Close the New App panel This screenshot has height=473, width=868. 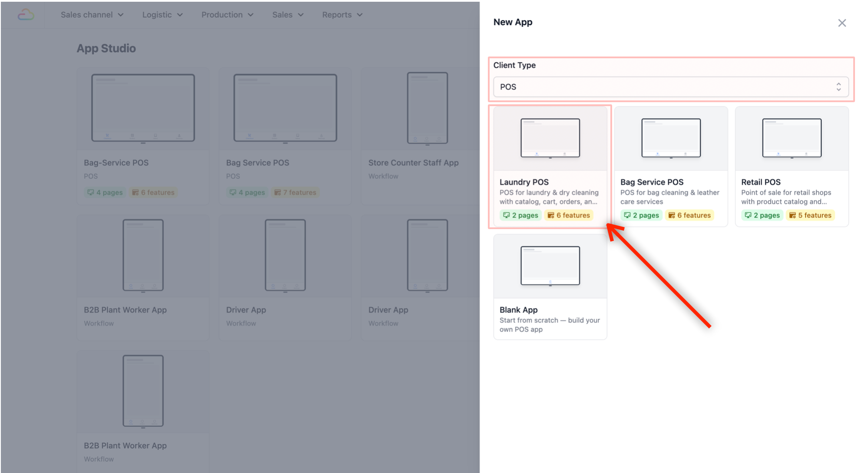click(x=841, y=23)
